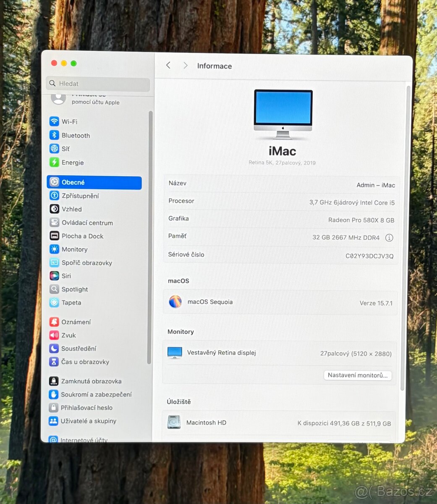Click the forward navigation chevron
The height and width of the screenshot is (504, 437).
click(x=185, y=65)
